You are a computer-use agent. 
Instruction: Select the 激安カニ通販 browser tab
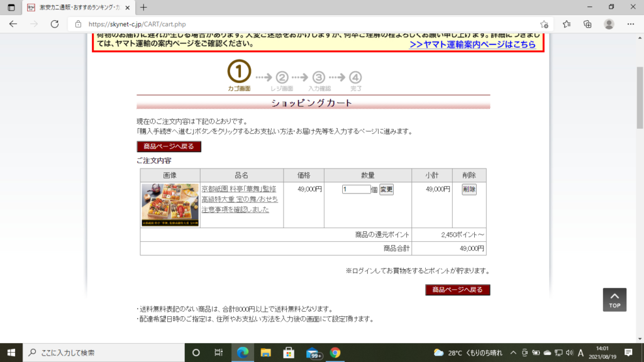(78, 8)
